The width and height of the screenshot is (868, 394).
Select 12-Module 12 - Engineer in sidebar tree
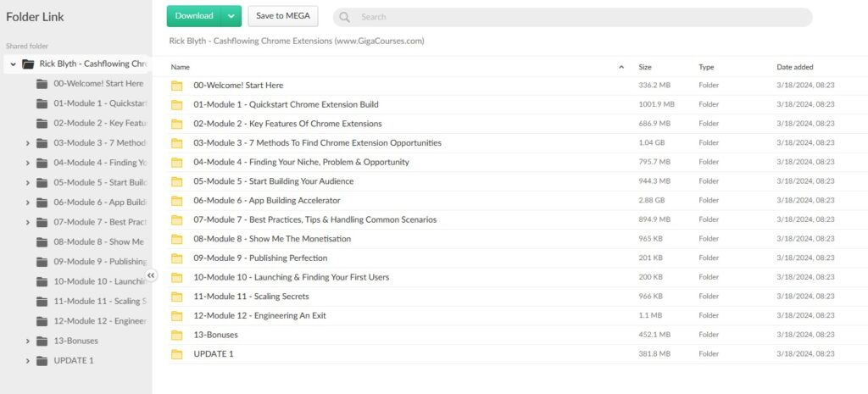tap(100, 321)
